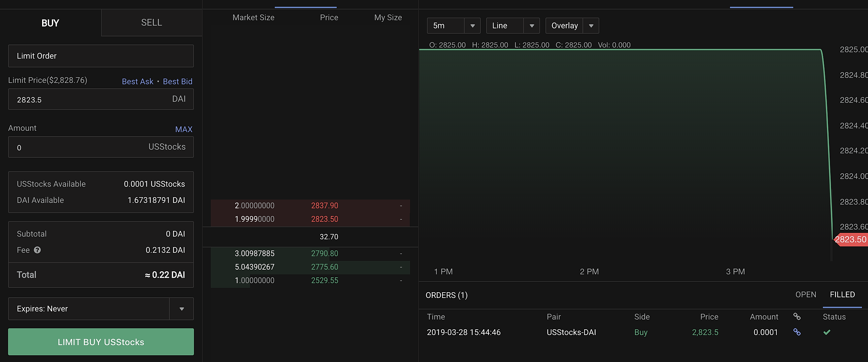Image resolution: width=868 pixels, height=362 pixels.
Task: Click MAX amount link
Action: [183, 129]
